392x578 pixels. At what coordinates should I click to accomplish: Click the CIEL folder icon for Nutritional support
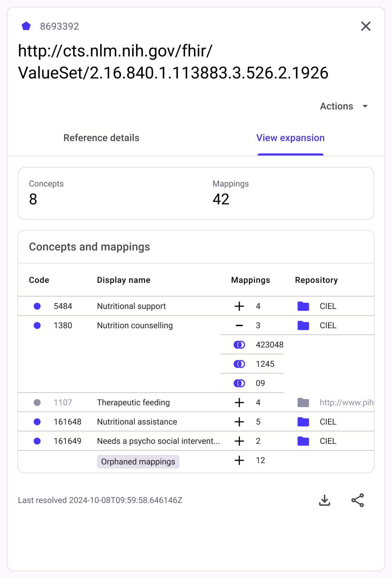[x=303, y=306]
